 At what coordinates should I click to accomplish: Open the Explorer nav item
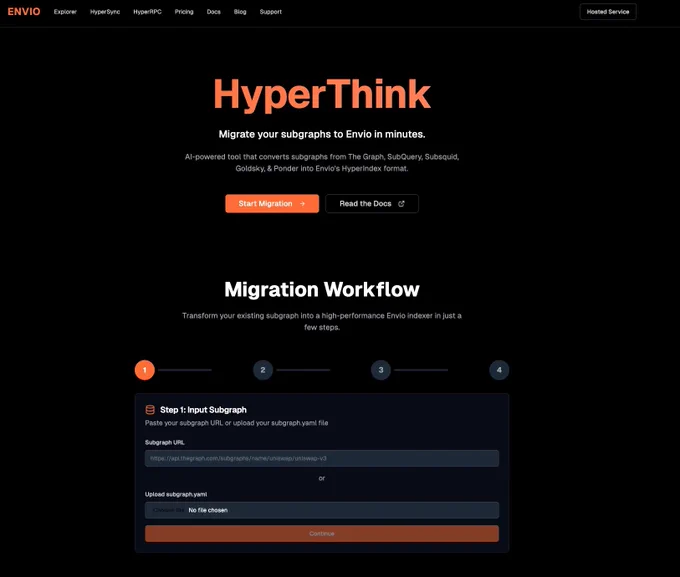tap(65, 12)
